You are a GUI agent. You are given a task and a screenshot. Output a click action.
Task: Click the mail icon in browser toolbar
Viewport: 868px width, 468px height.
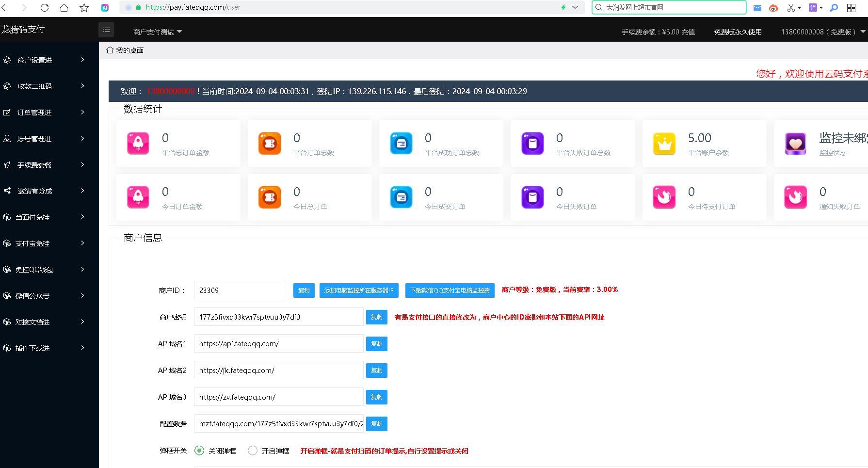(x=757, y=8)
